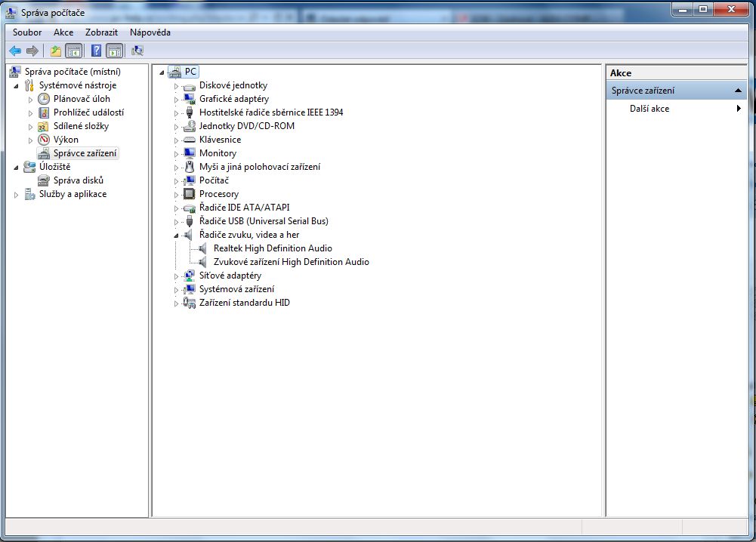The height and width of the screenshot is (542, 756).
Task: Open the Akce menu
Action: pyautogui.click(x=63, y=32)
